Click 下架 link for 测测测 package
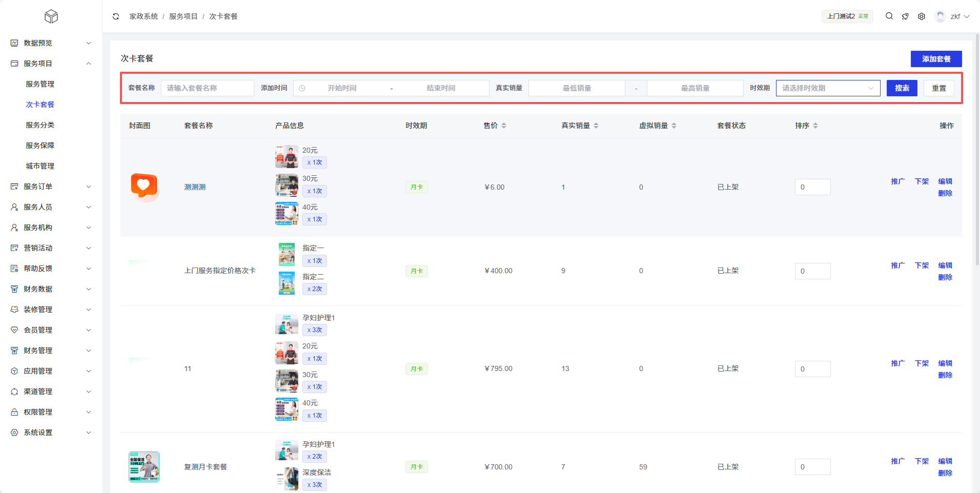The width and height of the screenshot is (980, 493). point(922,181)
